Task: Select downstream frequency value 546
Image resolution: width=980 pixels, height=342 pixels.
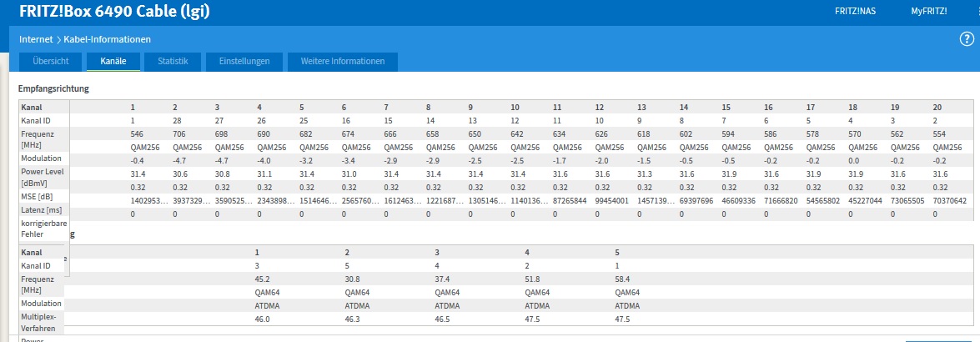Action: point(137,133)
